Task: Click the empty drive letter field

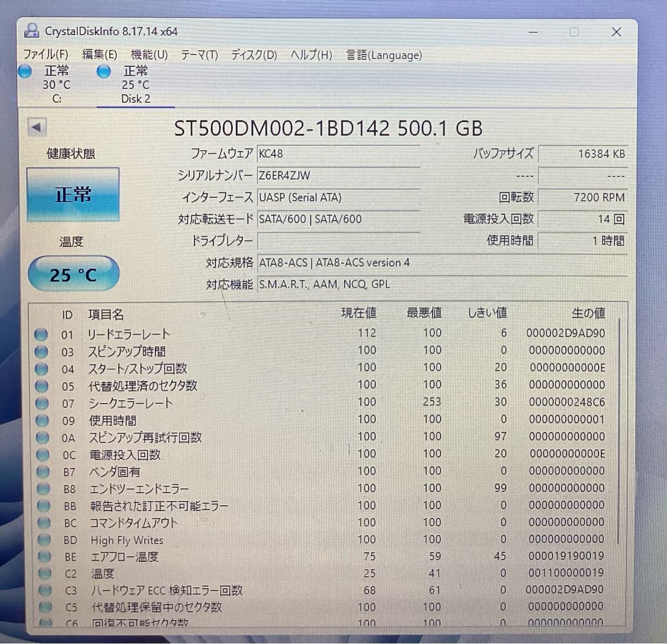Action: (x=339, y=241)
